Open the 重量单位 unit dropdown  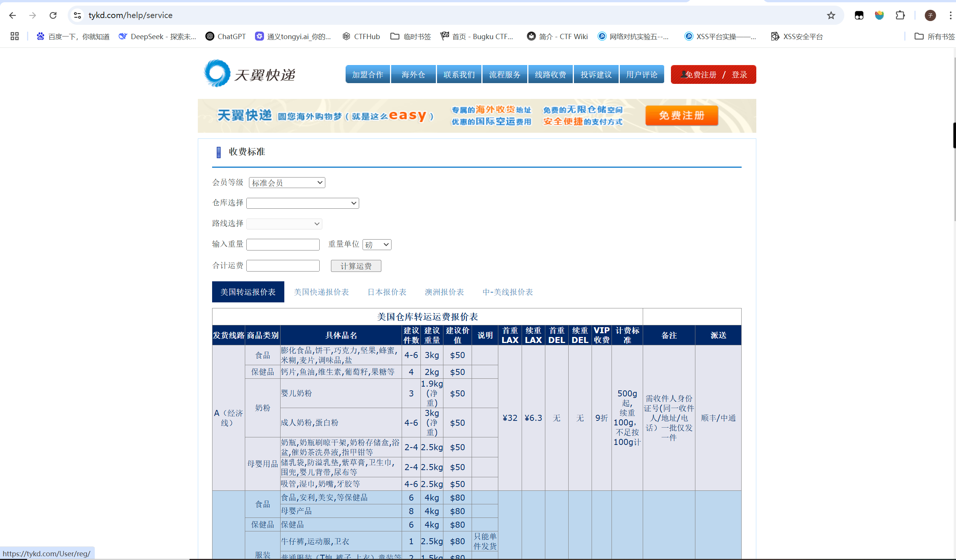click(376, 245)
